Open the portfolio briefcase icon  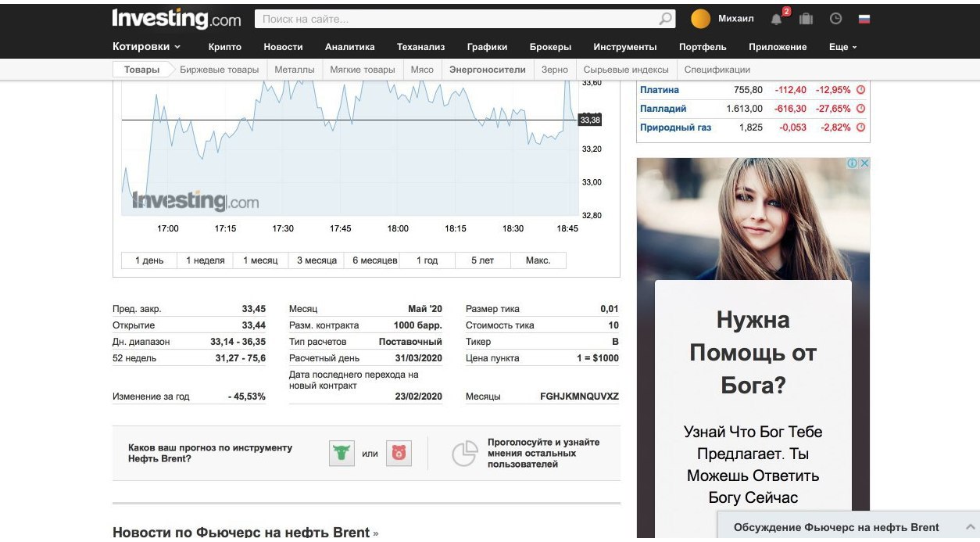[x=806, y=19]
